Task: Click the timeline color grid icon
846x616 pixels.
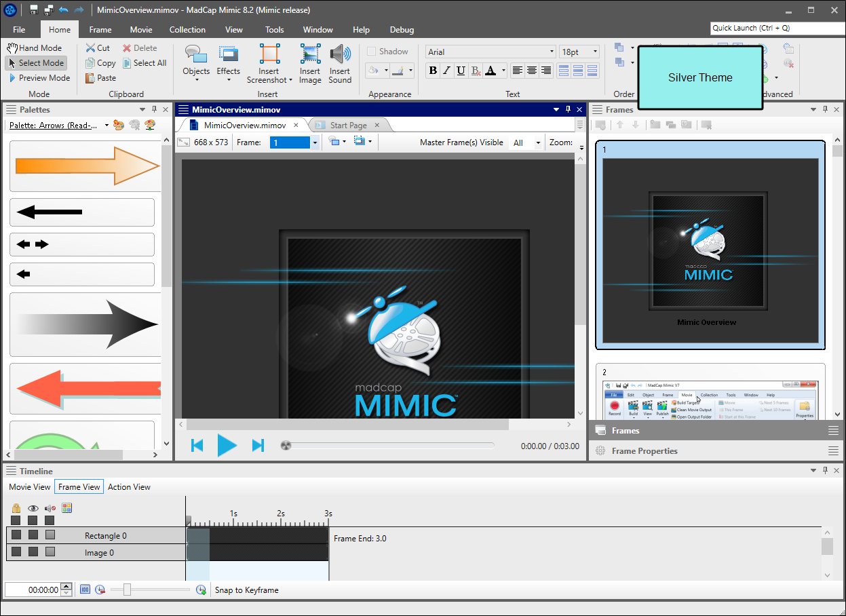Action: [66, 507]
